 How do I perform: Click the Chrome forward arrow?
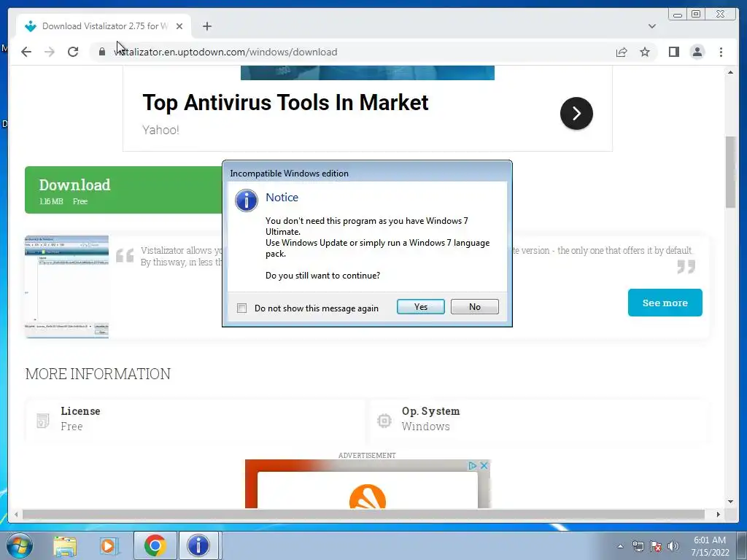coord(50,52)
